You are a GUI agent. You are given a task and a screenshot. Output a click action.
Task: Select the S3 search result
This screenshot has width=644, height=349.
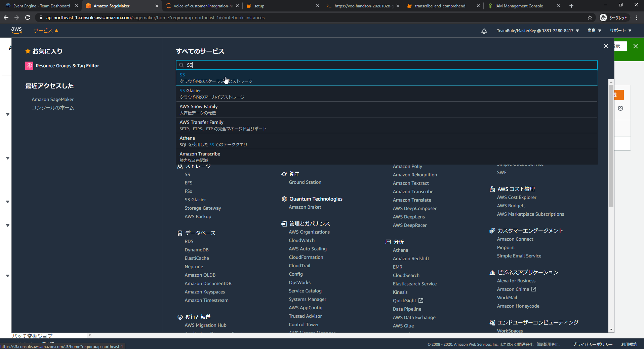[x=387, y=78]
